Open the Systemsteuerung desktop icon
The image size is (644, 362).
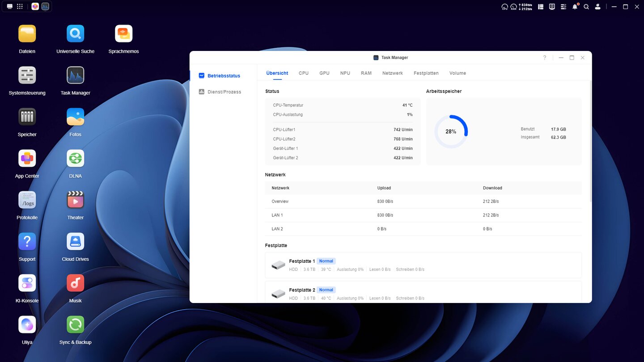(27, 76)
